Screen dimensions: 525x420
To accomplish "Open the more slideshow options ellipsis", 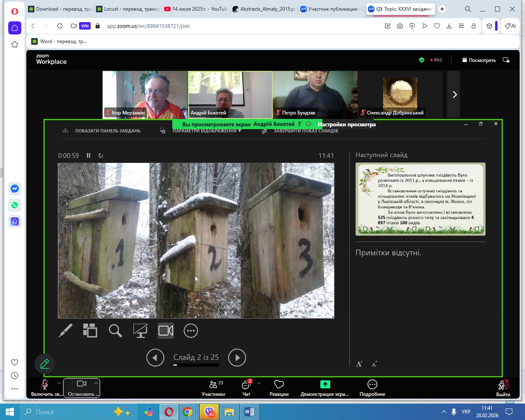I will (x=191, y=331).
